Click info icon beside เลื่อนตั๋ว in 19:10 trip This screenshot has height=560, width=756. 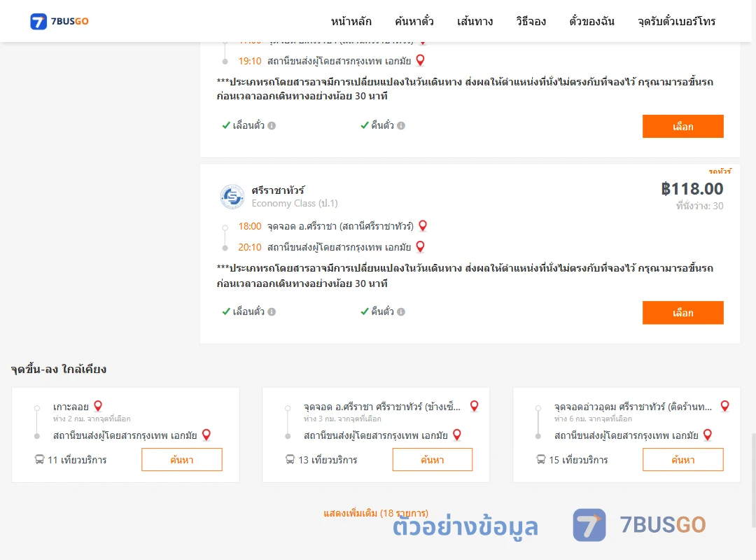[x=272, y=125]
